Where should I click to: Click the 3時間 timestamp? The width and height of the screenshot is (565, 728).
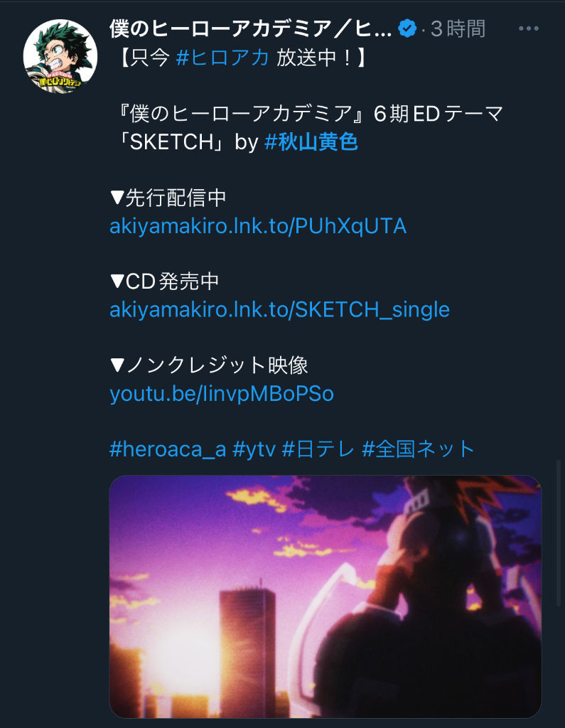(458, 28)
